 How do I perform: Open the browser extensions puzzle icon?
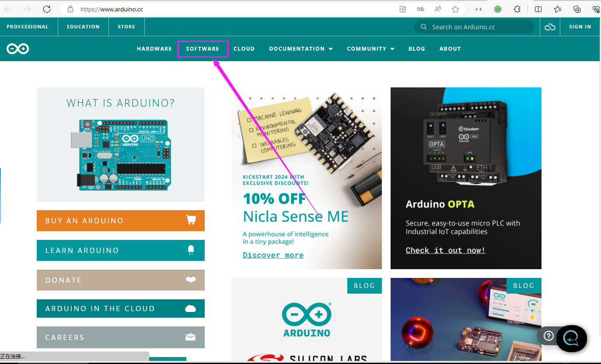click(517, 9)
